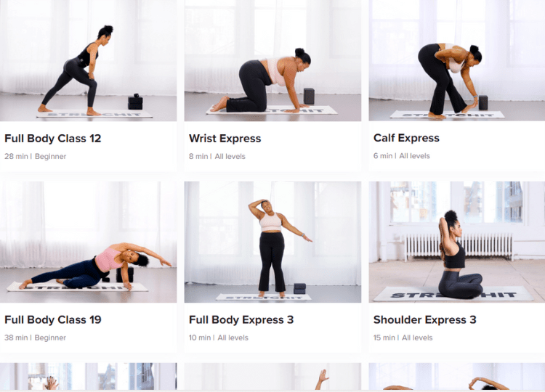
Task: Open the Wrist Express class image
Action: coord(272,60)
